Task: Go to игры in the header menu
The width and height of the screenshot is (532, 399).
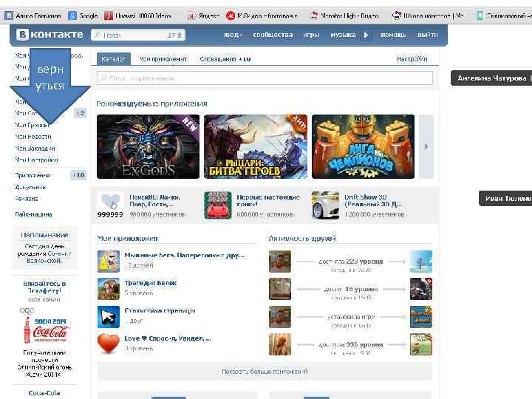Action: pyautogui.click(x=311, y=35)
